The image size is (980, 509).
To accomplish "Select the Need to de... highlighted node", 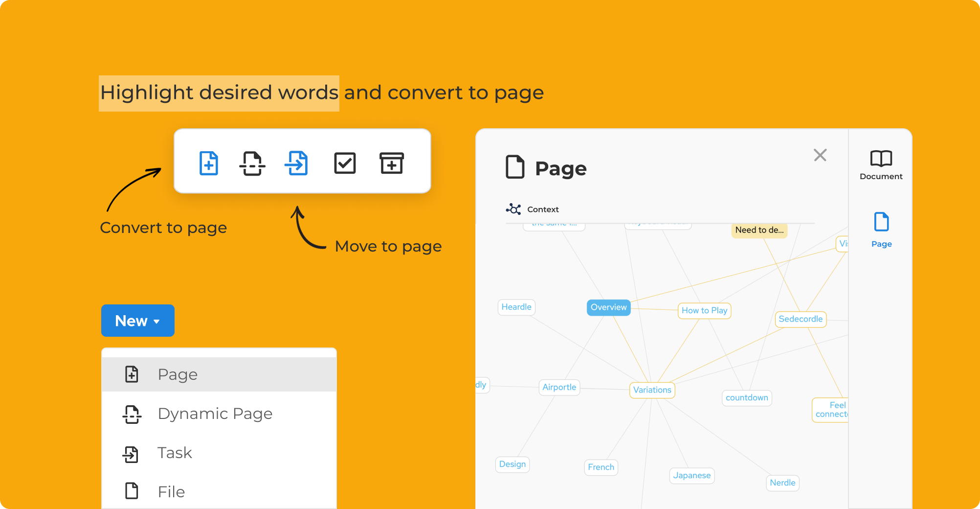I will (759, 230).
